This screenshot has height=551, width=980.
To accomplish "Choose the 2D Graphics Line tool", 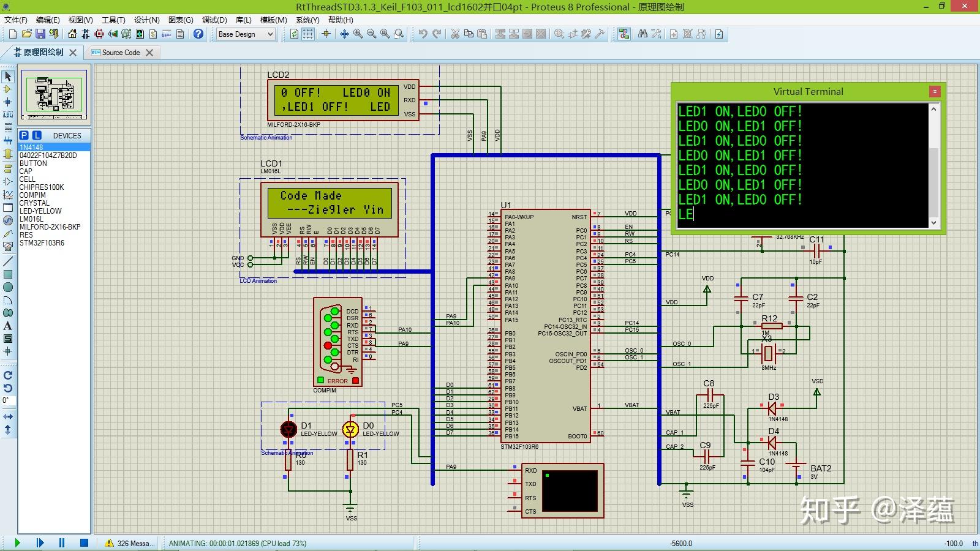I will [8, 261].
